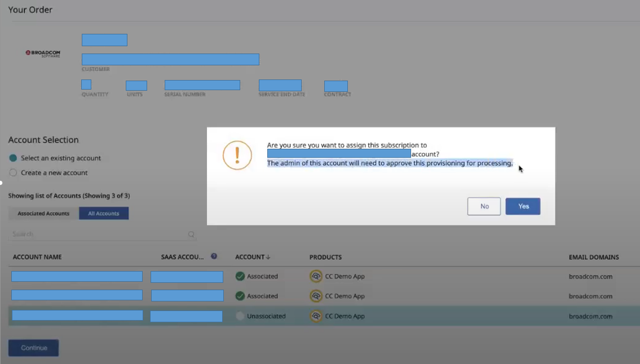This screenshot has height=364, width=640.
Task: Click broadcom.com in the Unassociated row
Action: tap(590, 316)
